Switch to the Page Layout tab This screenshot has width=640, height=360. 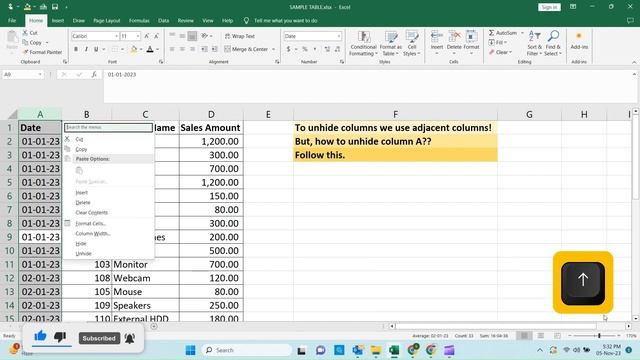(x=107, y=20)
